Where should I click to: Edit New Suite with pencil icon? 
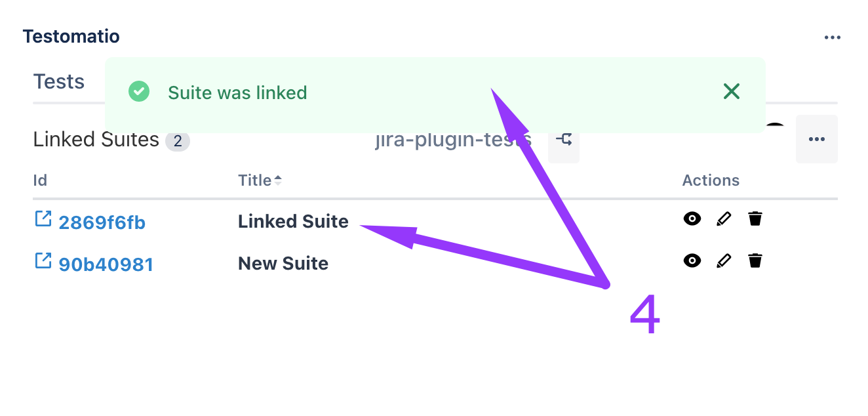(x=724, y=261)
